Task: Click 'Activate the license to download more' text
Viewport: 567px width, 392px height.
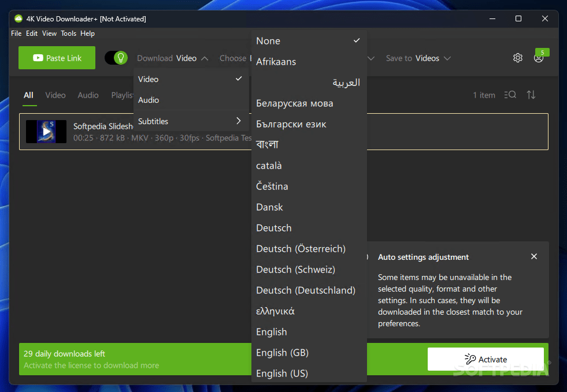Action: pos(91,365)
